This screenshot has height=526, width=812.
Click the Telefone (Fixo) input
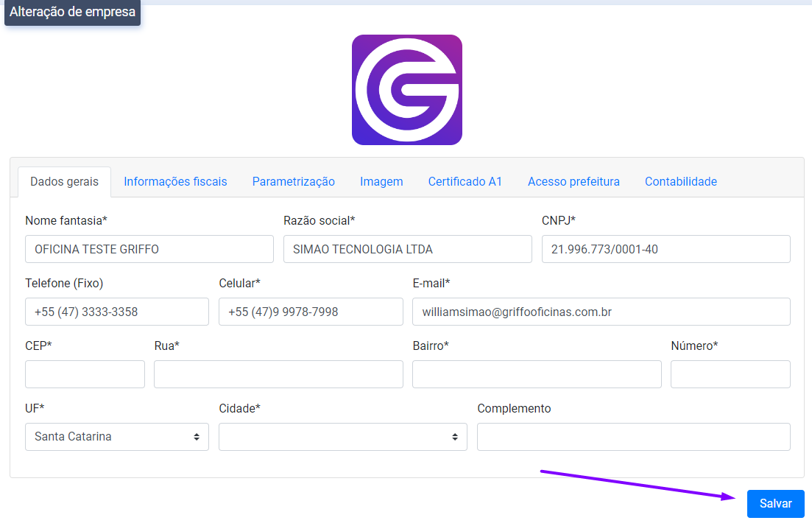pos(116,312)
